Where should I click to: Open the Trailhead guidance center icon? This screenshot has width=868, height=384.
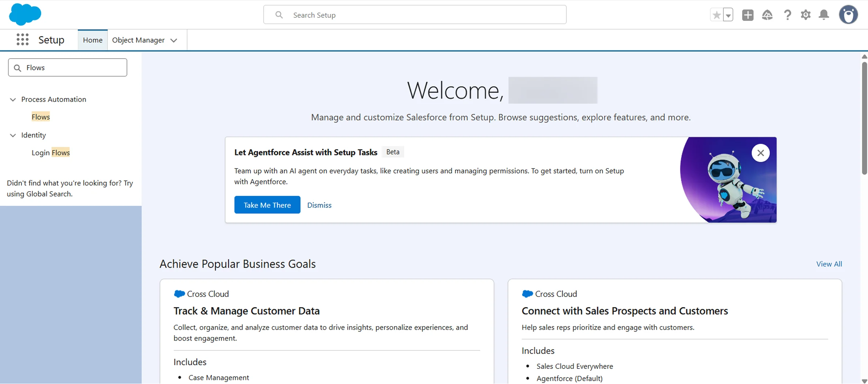point(767,15)
